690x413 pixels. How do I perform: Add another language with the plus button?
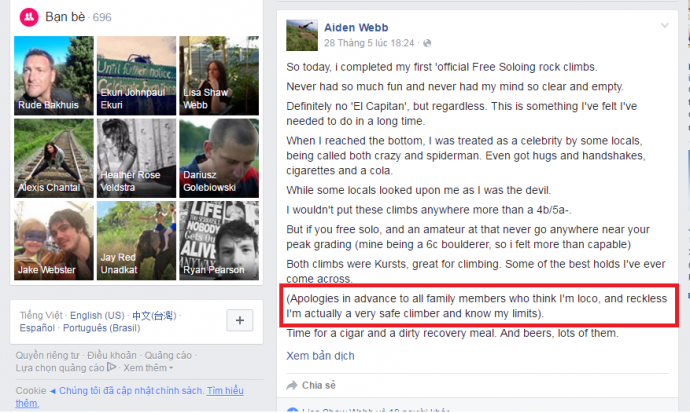click(240, 320)
